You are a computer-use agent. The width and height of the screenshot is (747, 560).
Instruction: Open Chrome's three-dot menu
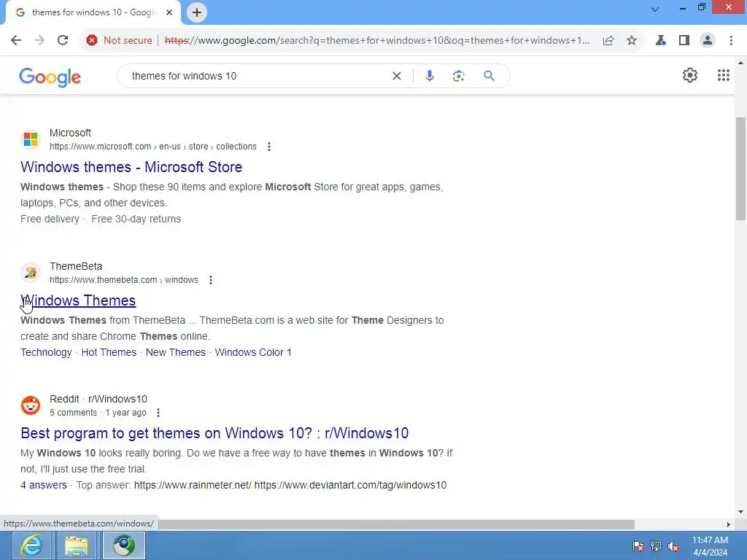[x=731, y=41]
